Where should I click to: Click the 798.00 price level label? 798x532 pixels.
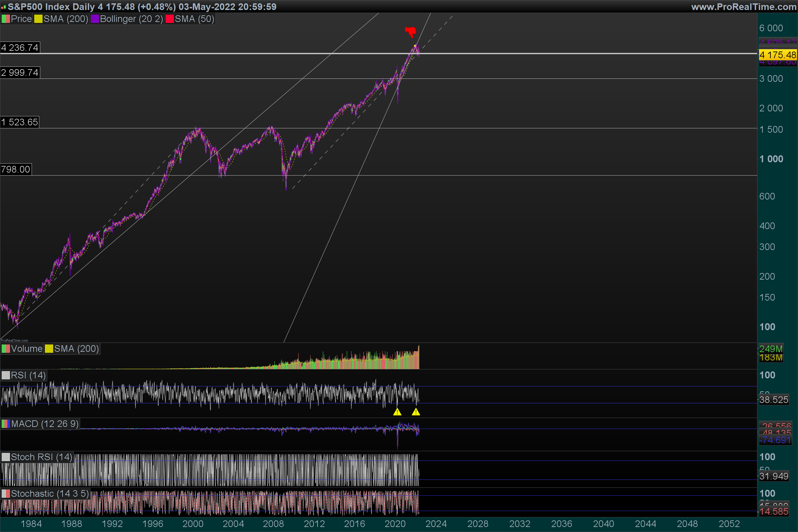tap(16, 169)
